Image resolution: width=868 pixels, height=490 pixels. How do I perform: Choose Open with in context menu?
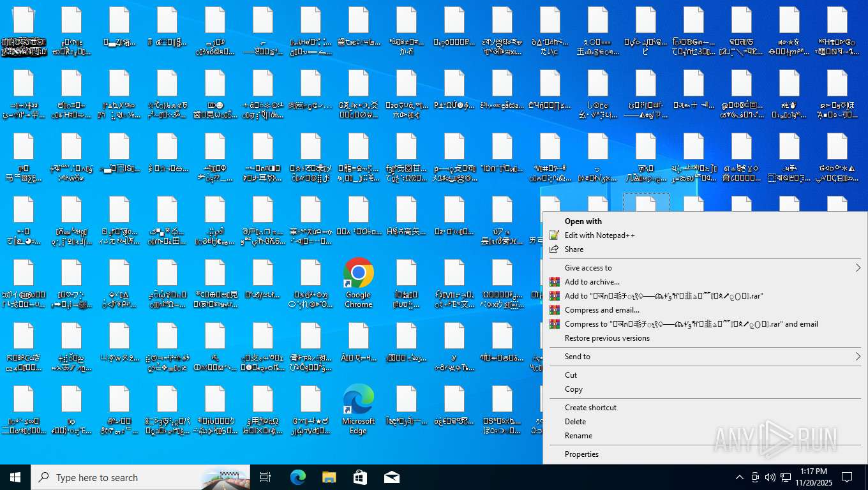coord(705,221)
